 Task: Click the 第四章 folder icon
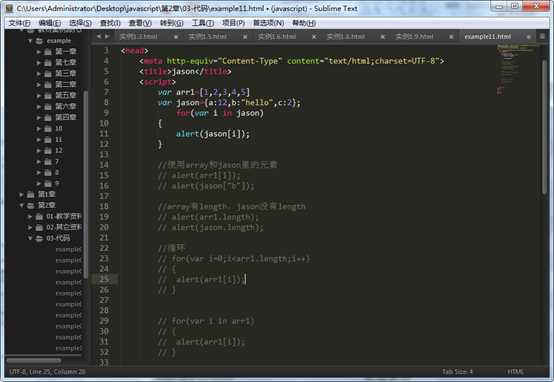pos(48,118)
